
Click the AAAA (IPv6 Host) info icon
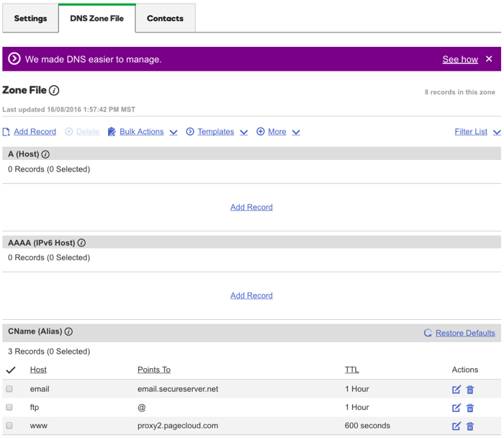click(81, 243)
